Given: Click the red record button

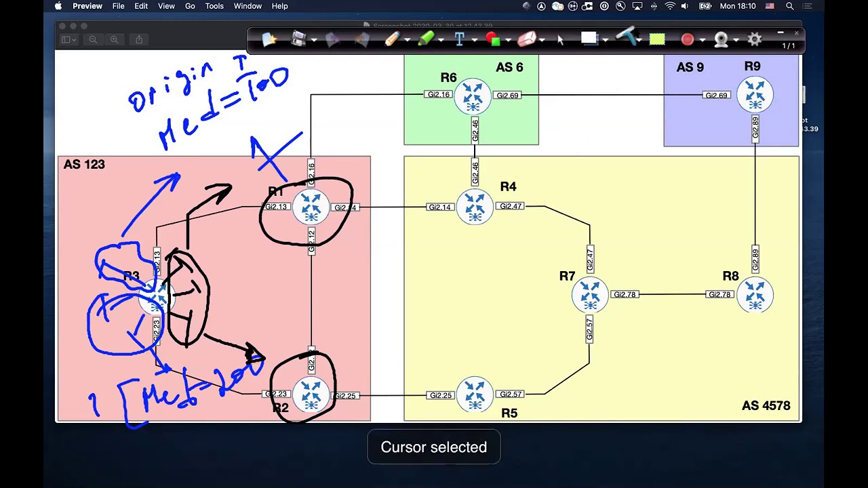Looking at the screenshot, I should [x=687, y=39].
